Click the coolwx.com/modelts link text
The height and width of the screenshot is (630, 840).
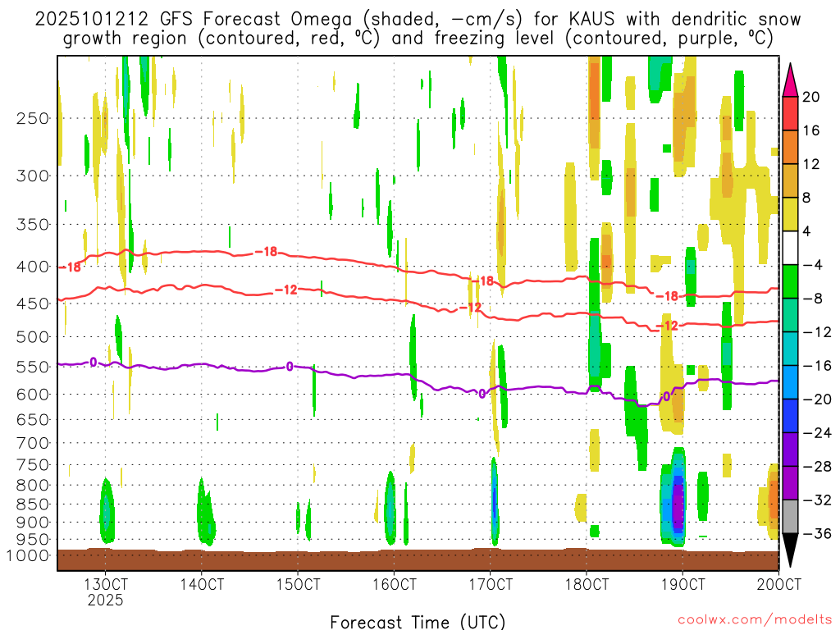click(755, 620)
